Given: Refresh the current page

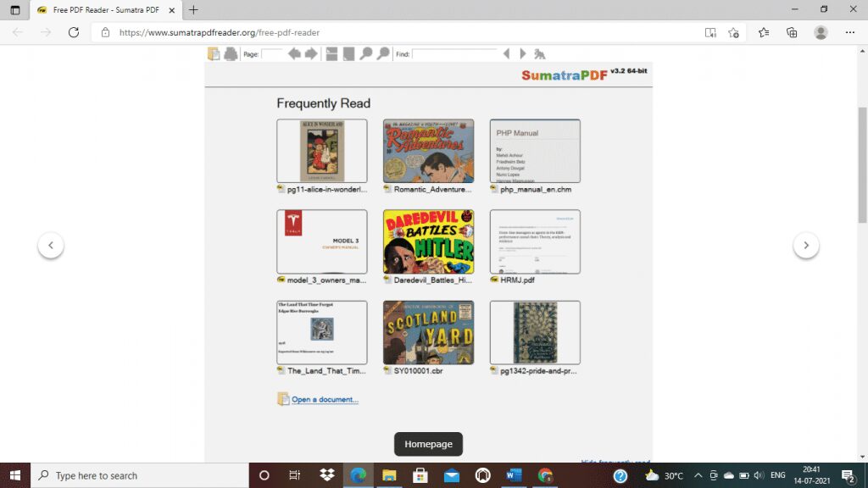Looking at the screenshot, I should click(x=74, y=32).
